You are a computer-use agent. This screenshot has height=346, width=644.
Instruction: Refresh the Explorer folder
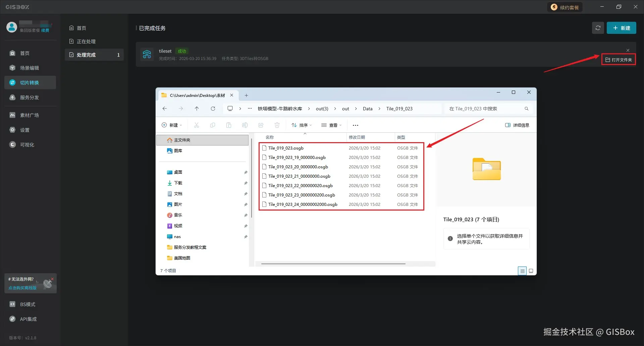[x=213, y=109]
